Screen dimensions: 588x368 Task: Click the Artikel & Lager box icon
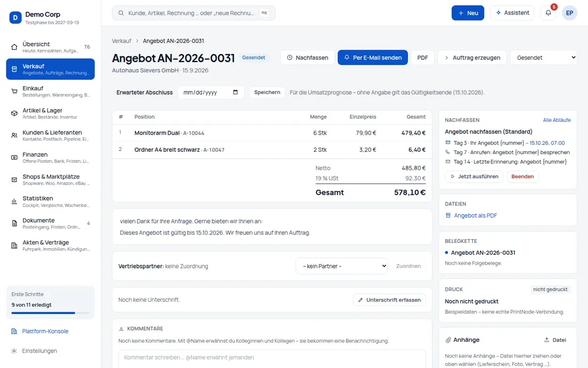pyautogui.click(x=14, y=113)
